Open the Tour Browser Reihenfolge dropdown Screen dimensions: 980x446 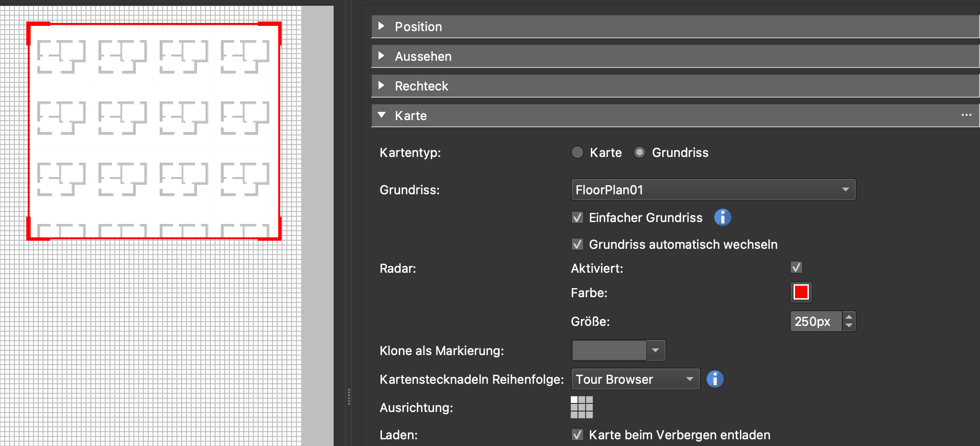point(635,379)
